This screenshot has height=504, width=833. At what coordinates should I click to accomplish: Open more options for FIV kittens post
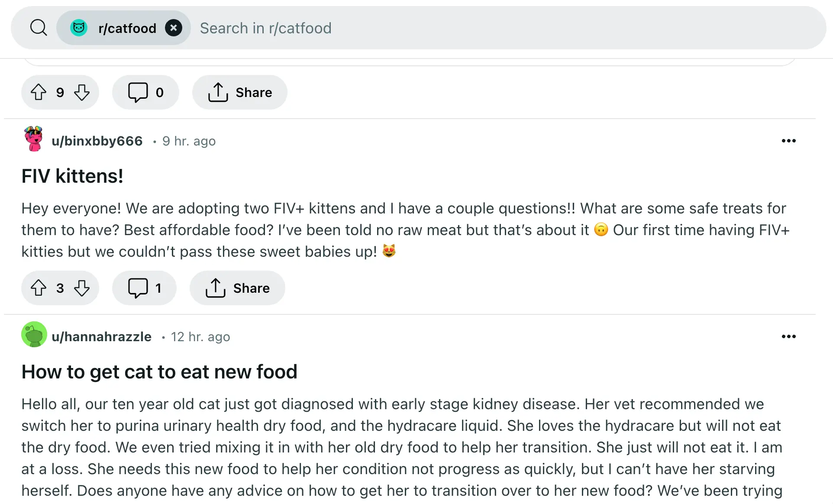coord(788,141)
